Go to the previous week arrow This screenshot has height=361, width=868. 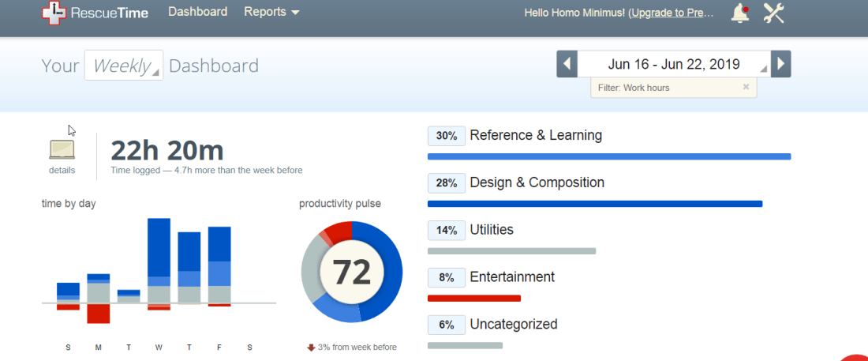[567, 64]
